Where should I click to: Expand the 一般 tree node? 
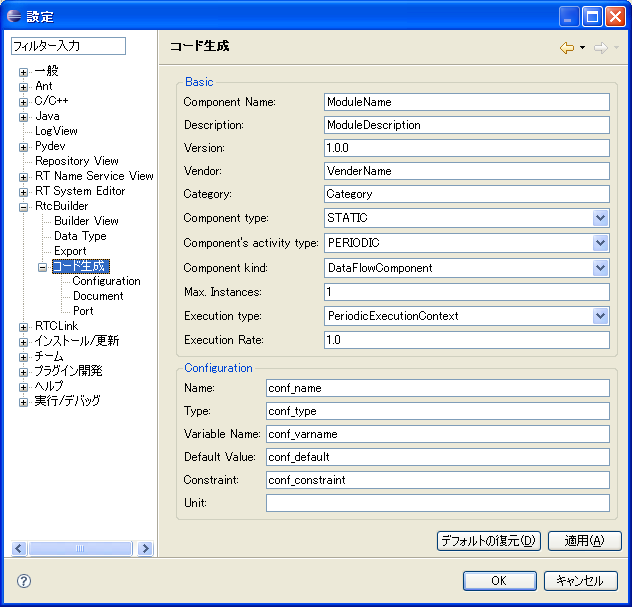click(23, 72)
